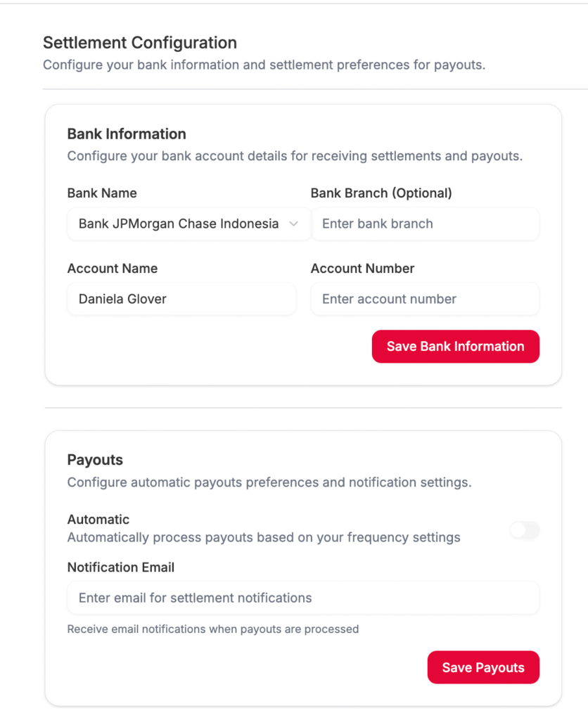Click the Bank Information section title
The height and width of the screenshot is (720, 588).
(127, 134)
